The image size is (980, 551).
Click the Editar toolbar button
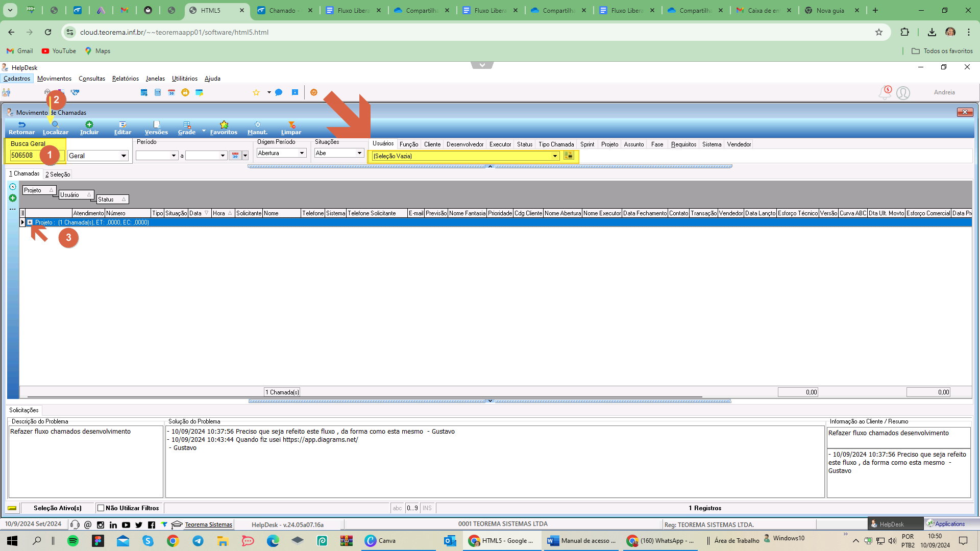coord(122,128)
